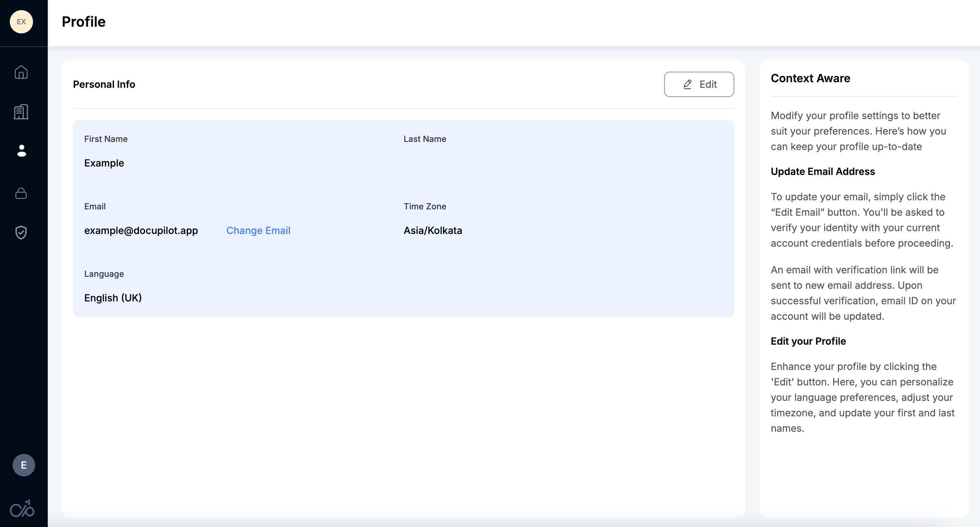
Task: Click the Context Aware heading
Action: click(x=810, y=78)
